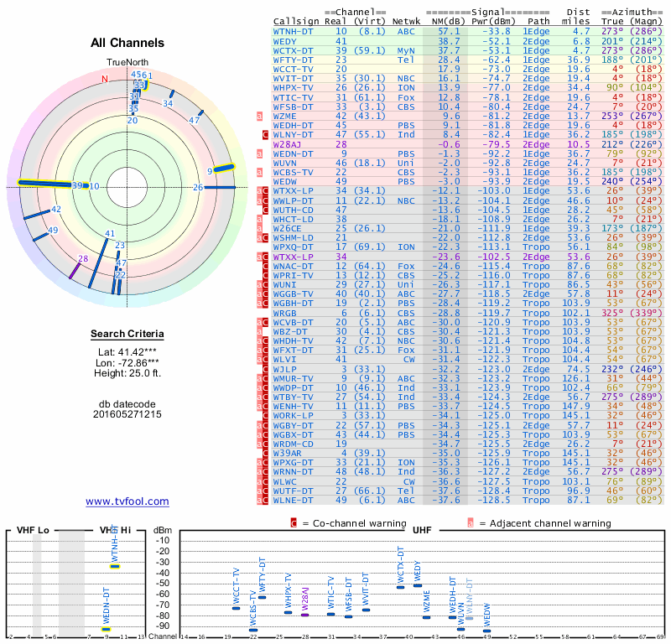Screen dimensions: 671x644
Task: Click the All Channels heading
Action: (x=127, y=43)
